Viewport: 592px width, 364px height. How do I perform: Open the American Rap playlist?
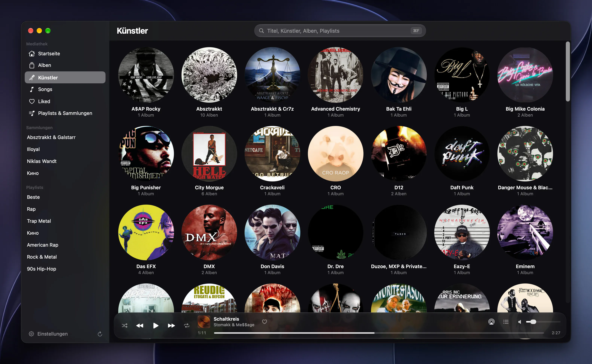point(43,245)
